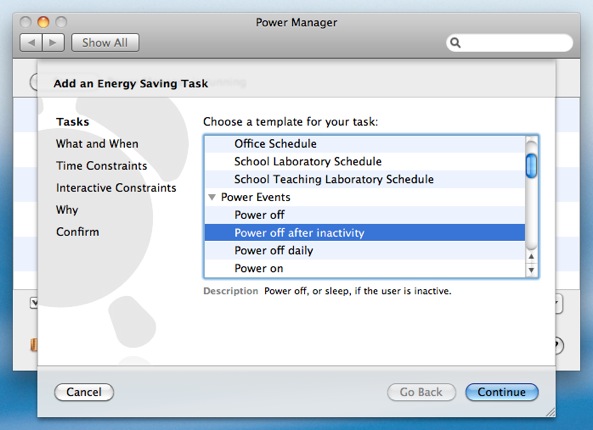Click the template list scrollbar thumb
This screenshot has height=430, width=593.
pos(531,166)
